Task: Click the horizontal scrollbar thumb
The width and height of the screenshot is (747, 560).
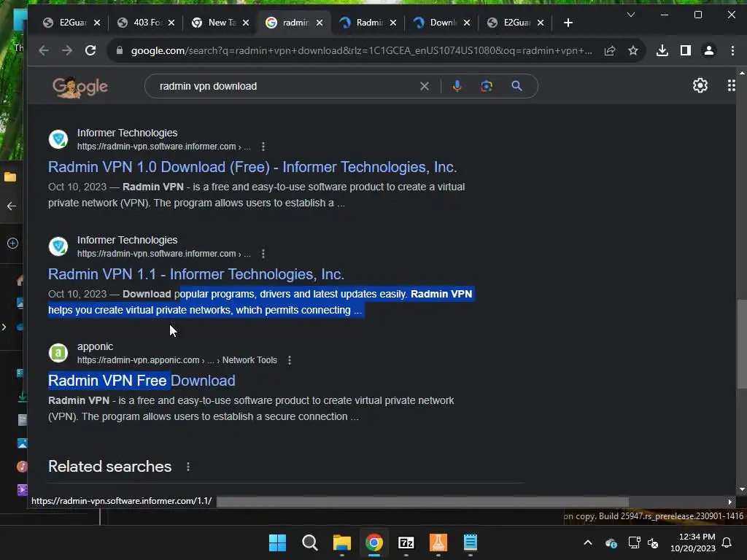Action: pos(422,502)
